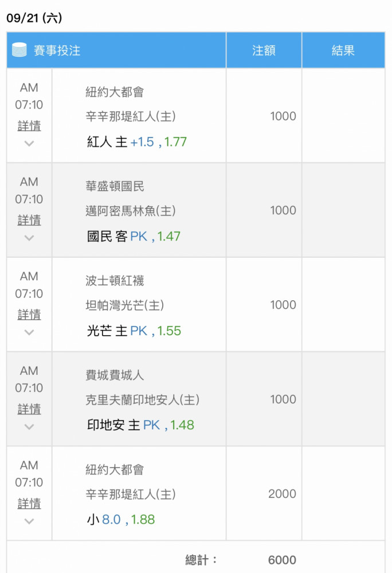
Task: Click the 國民 客 PK , 1.47 odds text
Action: (134, 237)
